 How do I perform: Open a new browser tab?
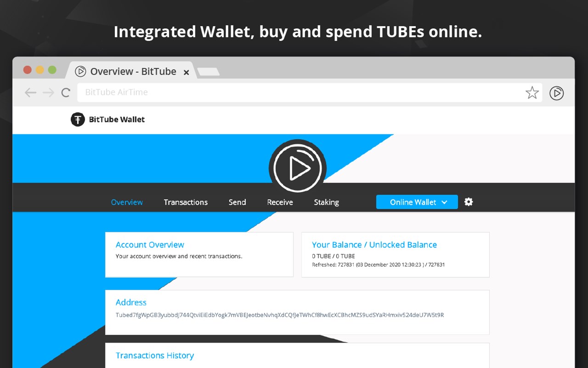[208, 72]
